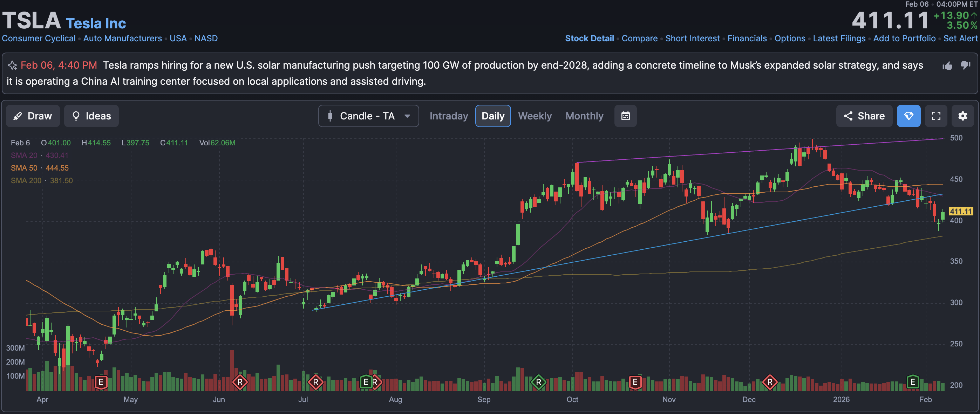
Task: Click the thumbs up icon on news
Action: tap(947, 66)
